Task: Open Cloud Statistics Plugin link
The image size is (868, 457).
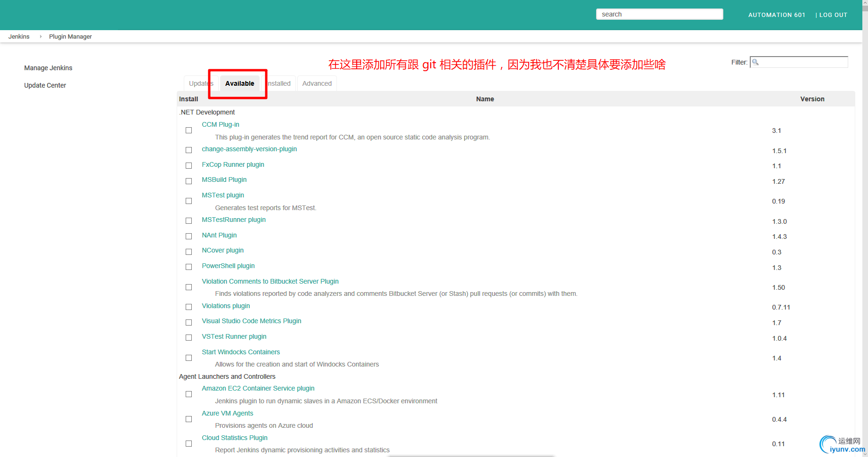Action: [x=235, y=438]
